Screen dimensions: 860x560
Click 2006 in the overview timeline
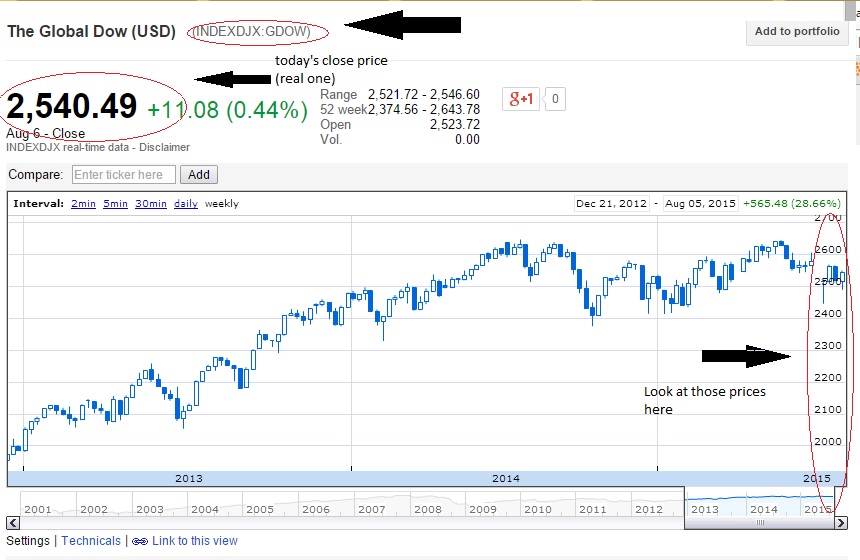(316, 510)
